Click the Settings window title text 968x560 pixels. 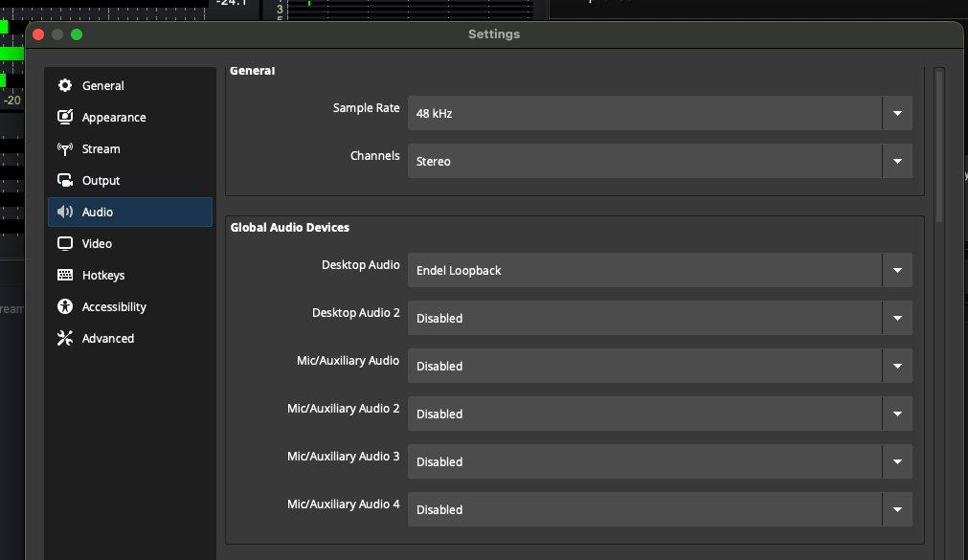click(494, 34)
